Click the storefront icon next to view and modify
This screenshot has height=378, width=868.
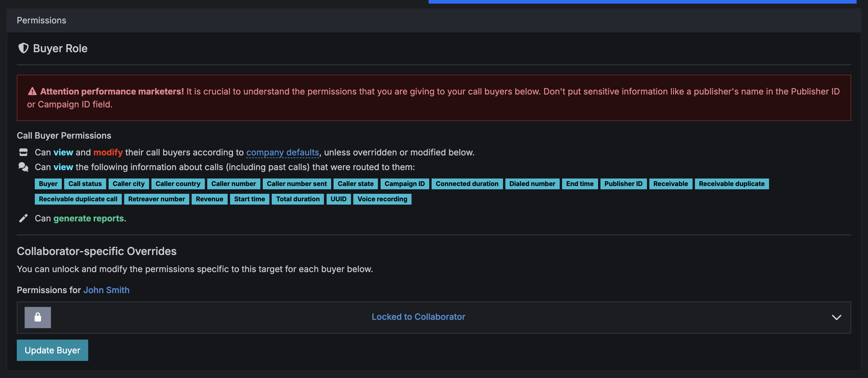[23, 152]
